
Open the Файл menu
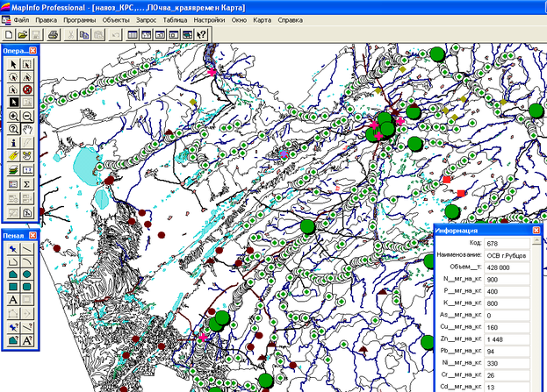[21, 18]
